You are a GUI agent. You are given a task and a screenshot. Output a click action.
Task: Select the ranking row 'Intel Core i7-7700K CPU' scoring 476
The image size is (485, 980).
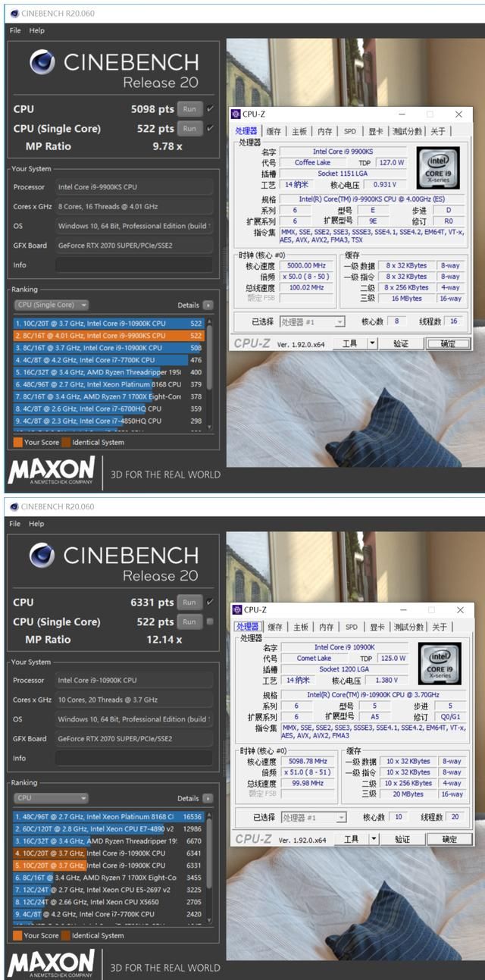coord(109,360)
